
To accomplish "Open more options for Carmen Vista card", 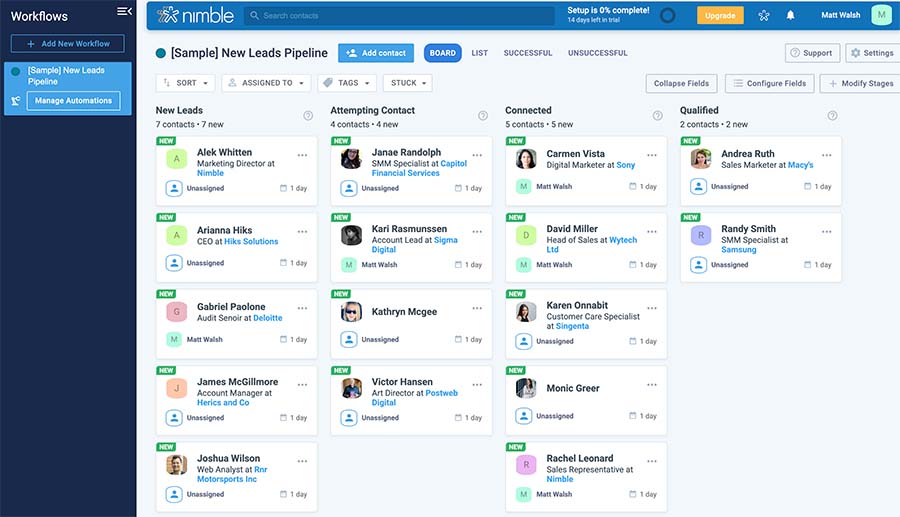I will [652, 155].
